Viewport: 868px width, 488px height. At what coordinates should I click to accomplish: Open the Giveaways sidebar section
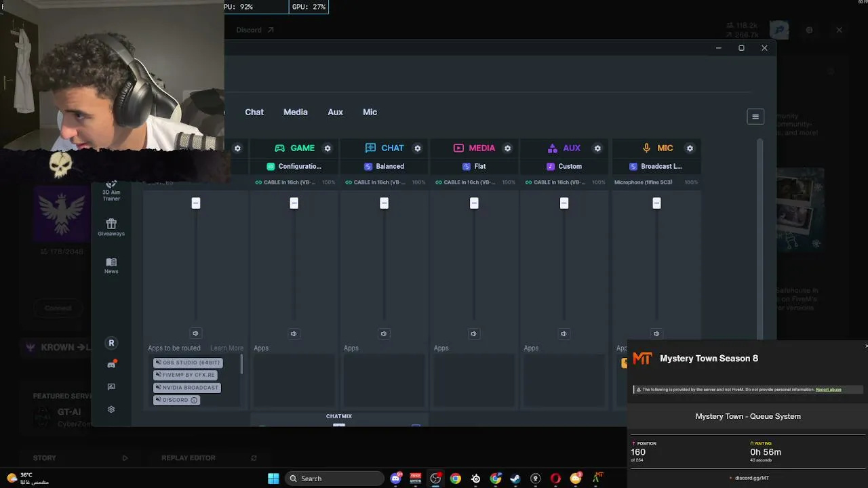pyautogui.click(x=111, y=227)
